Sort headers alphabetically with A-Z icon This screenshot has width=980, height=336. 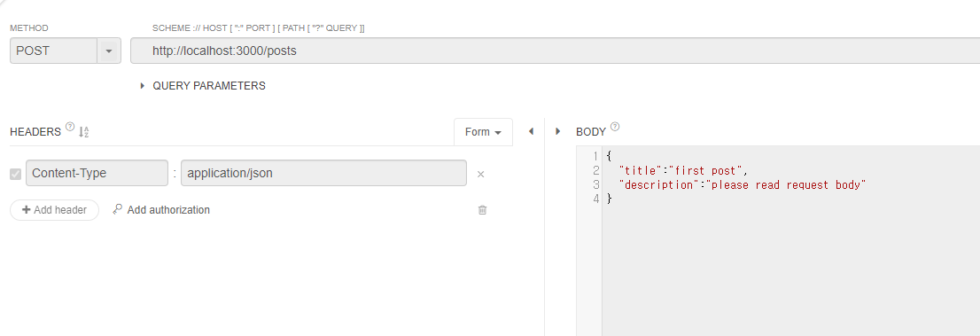pyautogui.click(x=84, y=132)
